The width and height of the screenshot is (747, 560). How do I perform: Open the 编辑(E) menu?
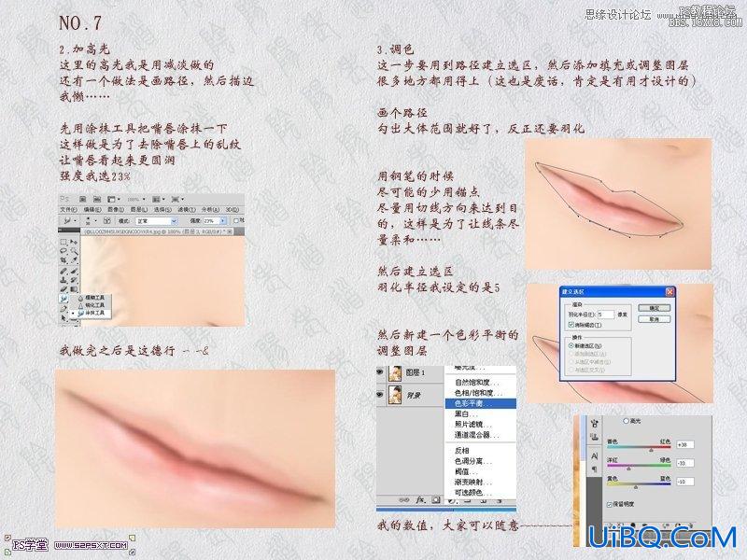92,209
